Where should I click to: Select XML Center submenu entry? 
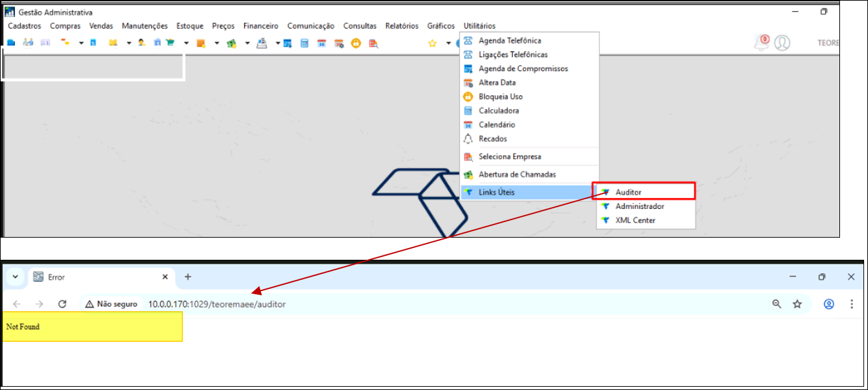point(635,220)
